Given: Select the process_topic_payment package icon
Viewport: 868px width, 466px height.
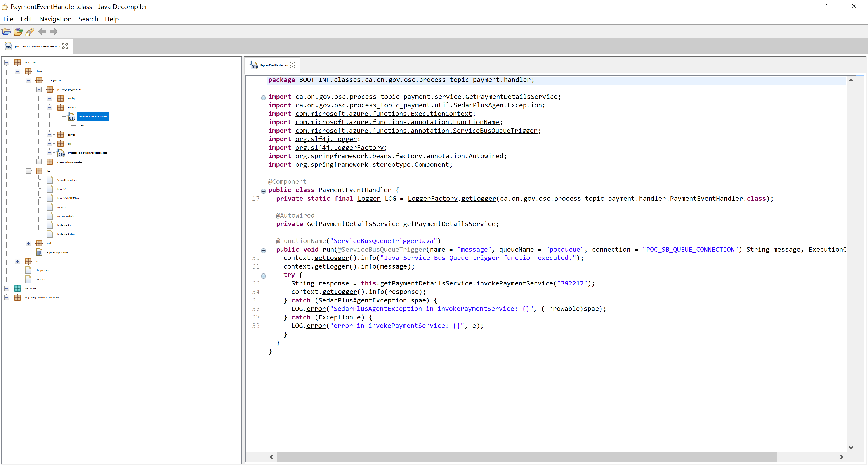Looking at the screenshot, I should point(50,90).
